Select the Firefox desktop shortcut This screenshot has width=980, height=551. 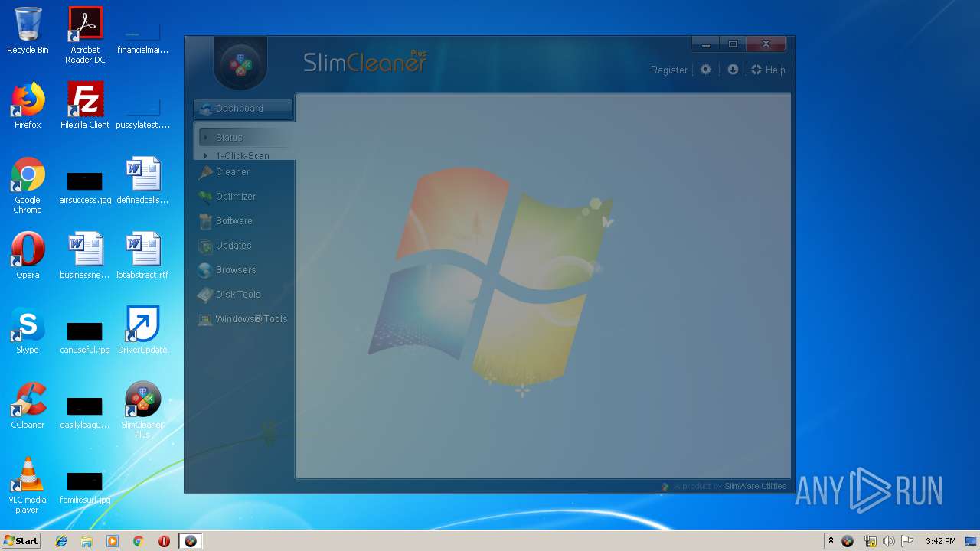point(28,106)
